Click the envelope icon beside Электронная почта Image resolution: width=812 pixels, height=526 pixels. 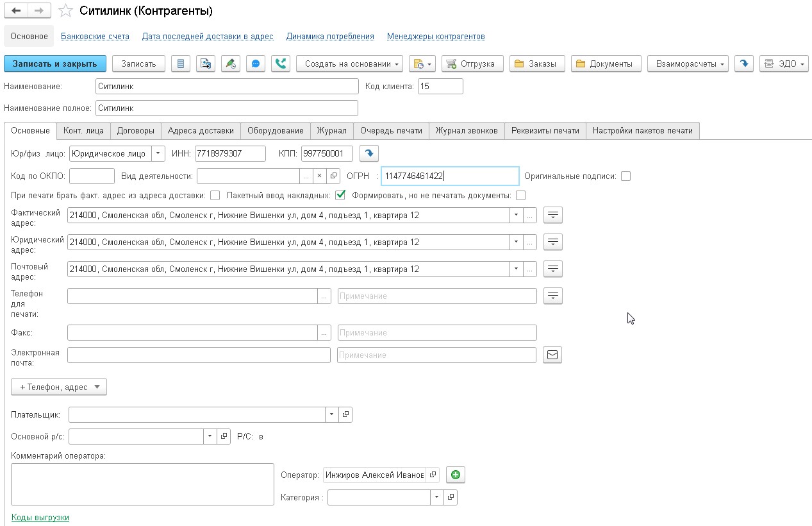tap(552, 355)
